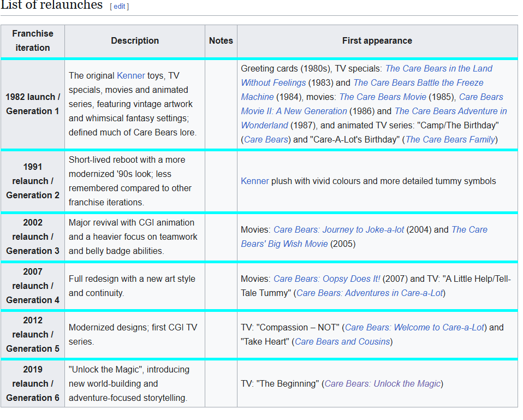Open Care Bears: Welcome to Care-a-Lot link
Viewport: 523px width, 420px height.
click(414, 328)
